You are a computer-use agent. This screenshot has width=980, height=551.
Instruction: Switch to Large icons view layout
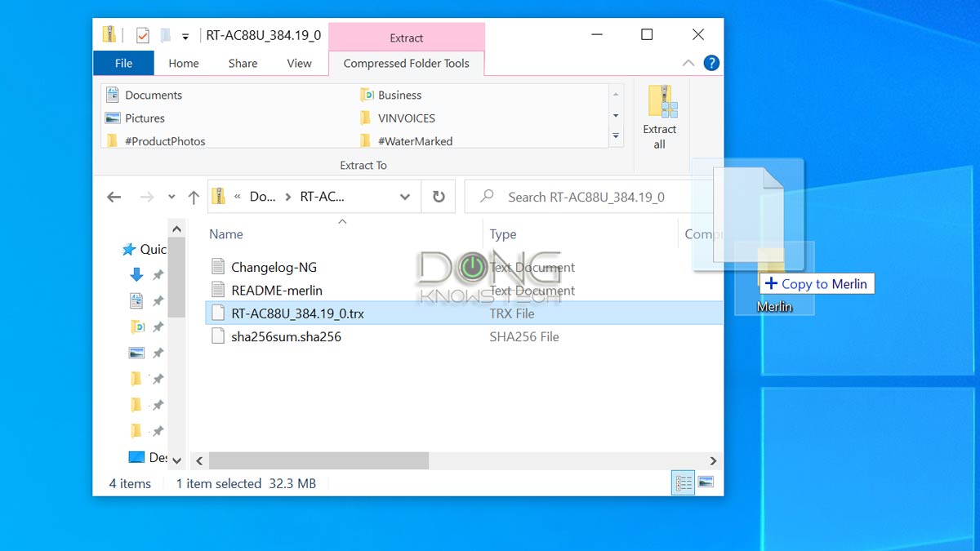706,483
